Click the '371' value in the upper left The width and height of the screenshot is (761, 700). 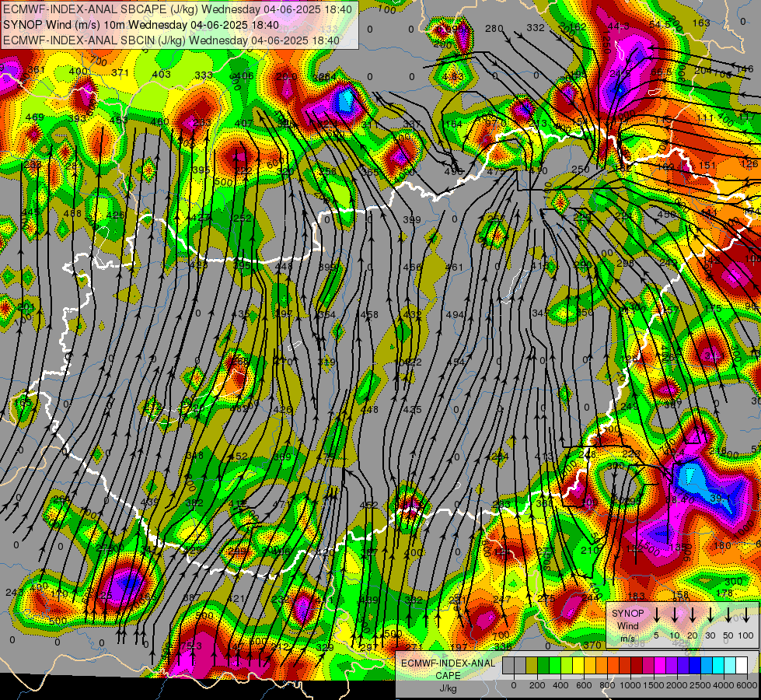click(x=120, y=73)
